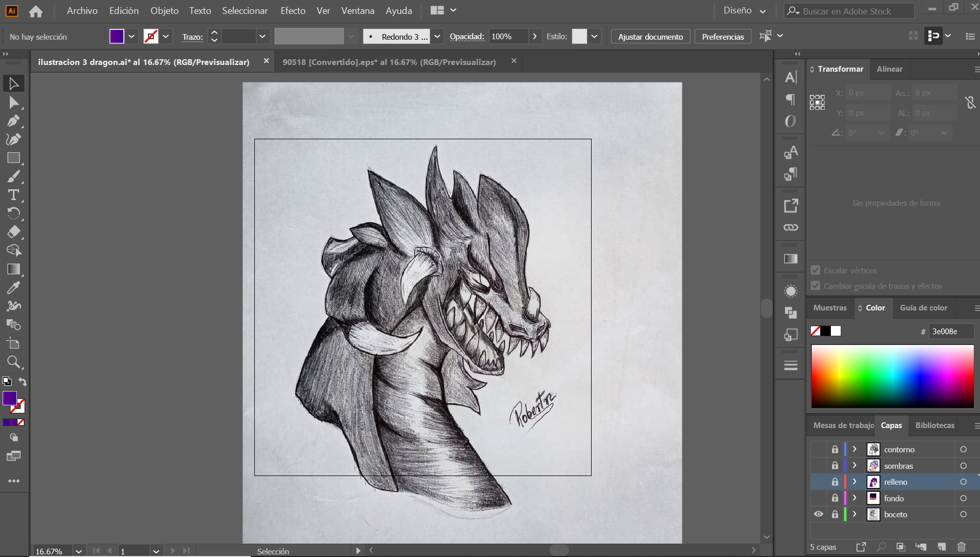Toggle Escalar vértices checkbox
The height and width of the screenshot is (557, 980).
click(x=815, y=270)
